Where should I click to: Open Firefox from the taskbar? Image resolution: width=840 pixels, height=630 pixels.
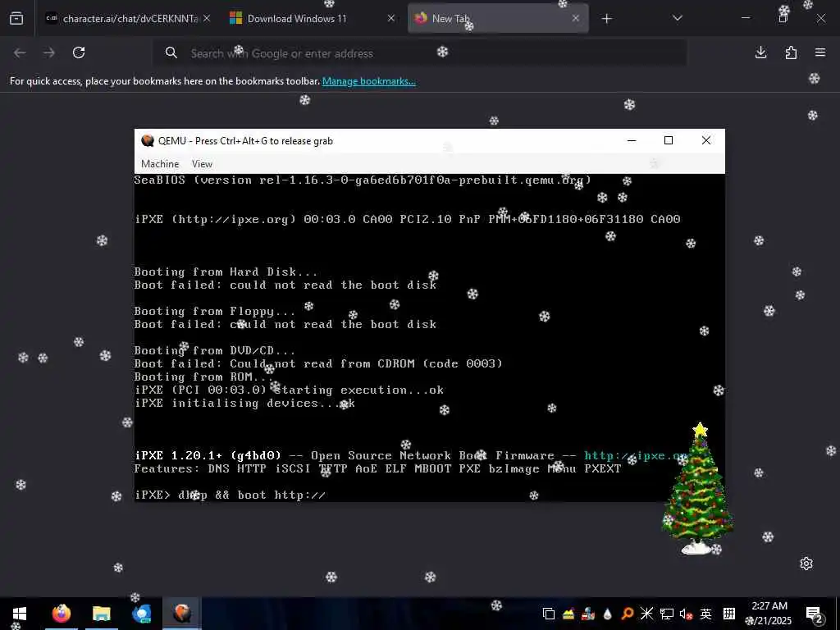tap(62, 614)
